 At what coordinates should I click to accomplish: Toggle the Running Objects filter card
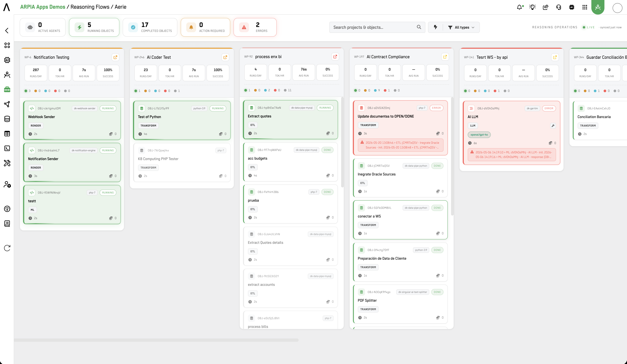tap(94, 27)
